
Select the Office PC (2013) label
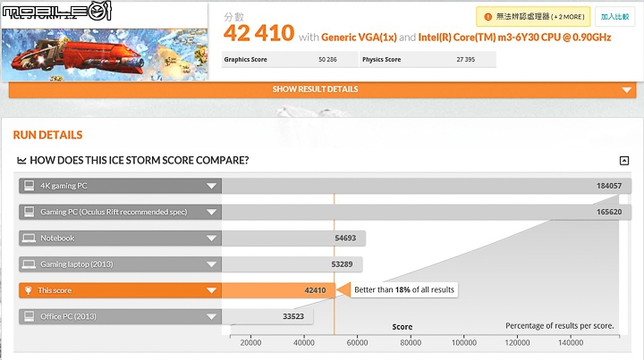[x=68, y=316]
